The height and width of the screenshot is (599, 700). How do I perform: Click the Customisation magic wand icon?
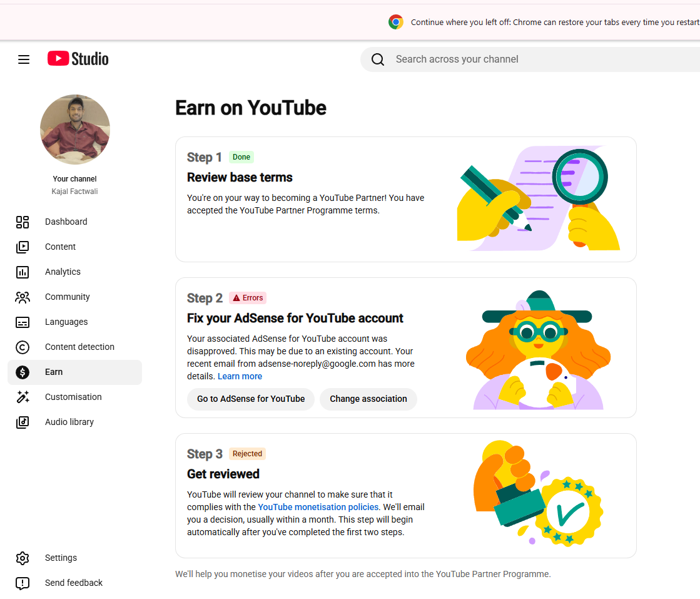click(23, 397)
